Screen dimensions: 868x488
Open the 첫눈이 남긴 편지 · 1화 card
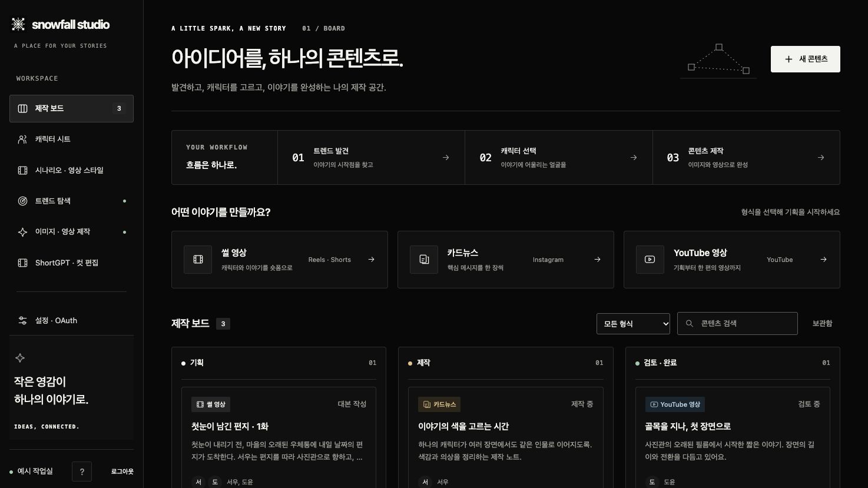[x=279, y=437]
